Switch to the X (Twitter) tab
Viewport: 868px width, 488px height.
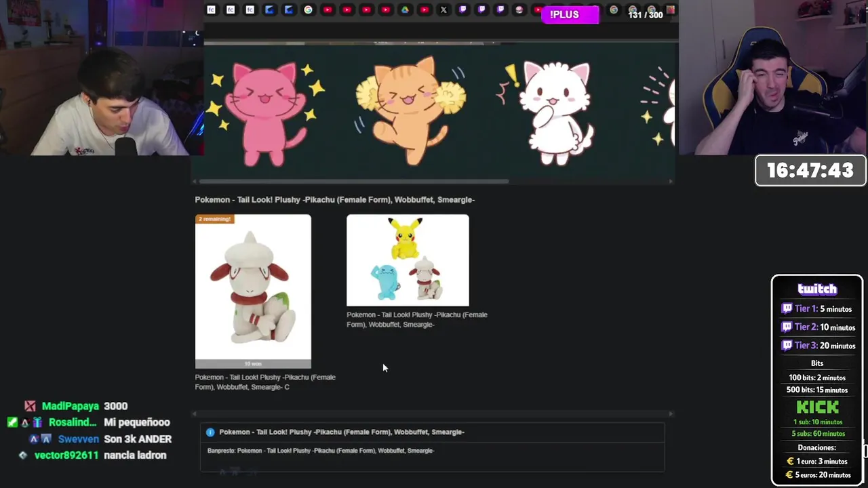[443, 9]
